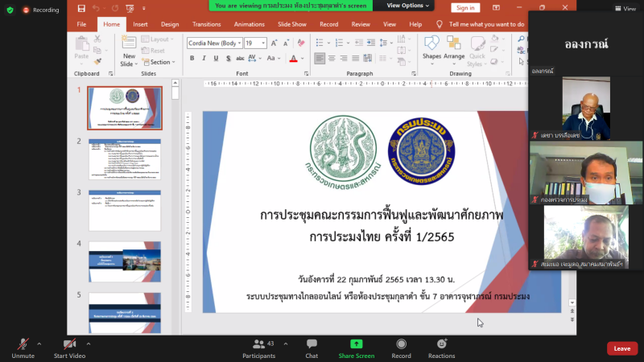Switch to the Transitions tab
Viewport: 644px width, 362px height.
(x=206, y=24)
